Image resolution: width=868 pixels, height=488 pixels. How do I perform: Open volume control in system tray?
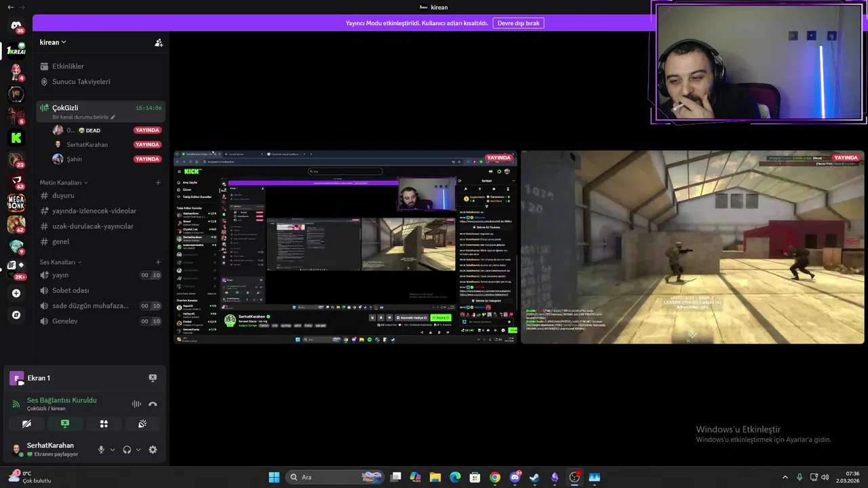click(825, 477)
